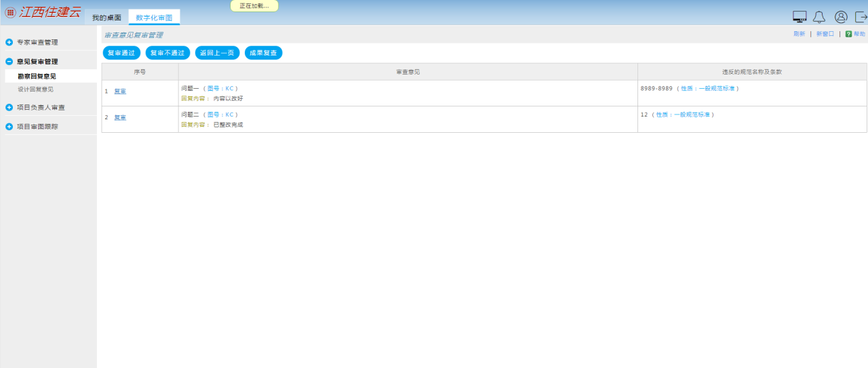This screenshot has height=368, width=868.
Task: Open 新窗口 new window link
Action: point(825,34)
